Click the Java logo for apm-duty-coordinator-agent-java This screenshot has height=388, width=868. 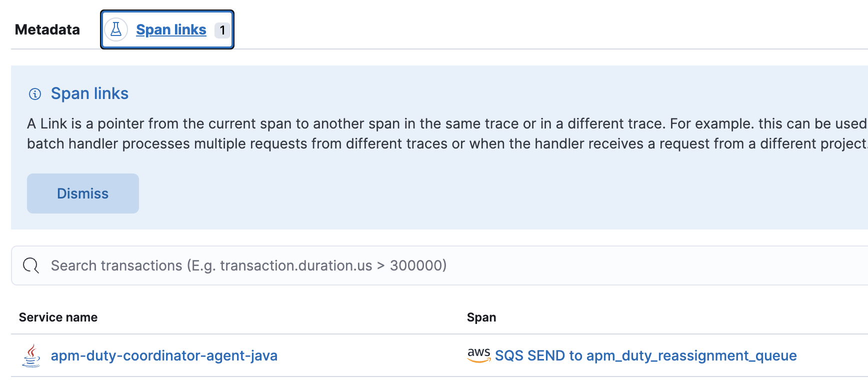pos(30,355)
